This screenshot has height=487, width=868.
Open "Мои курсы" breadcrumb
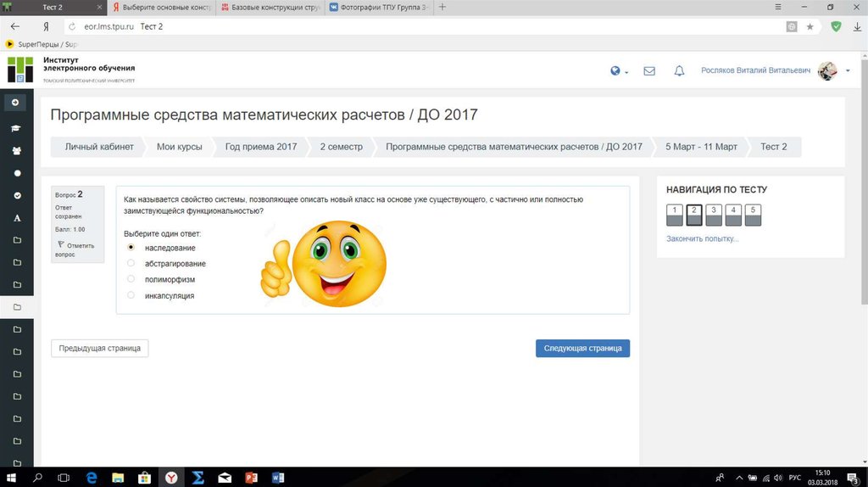pos(179,147)
